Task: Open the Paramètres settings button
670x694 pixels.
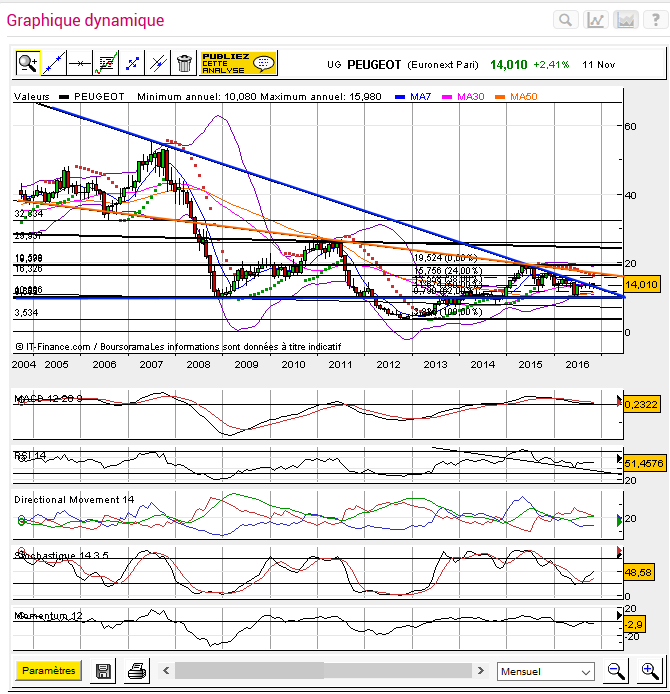Action: tap(49, 671)
